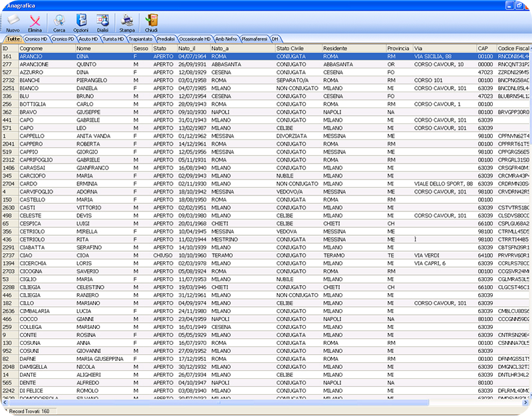
Task: Open the Cerca search tool
Action: (x=59, y=23)
